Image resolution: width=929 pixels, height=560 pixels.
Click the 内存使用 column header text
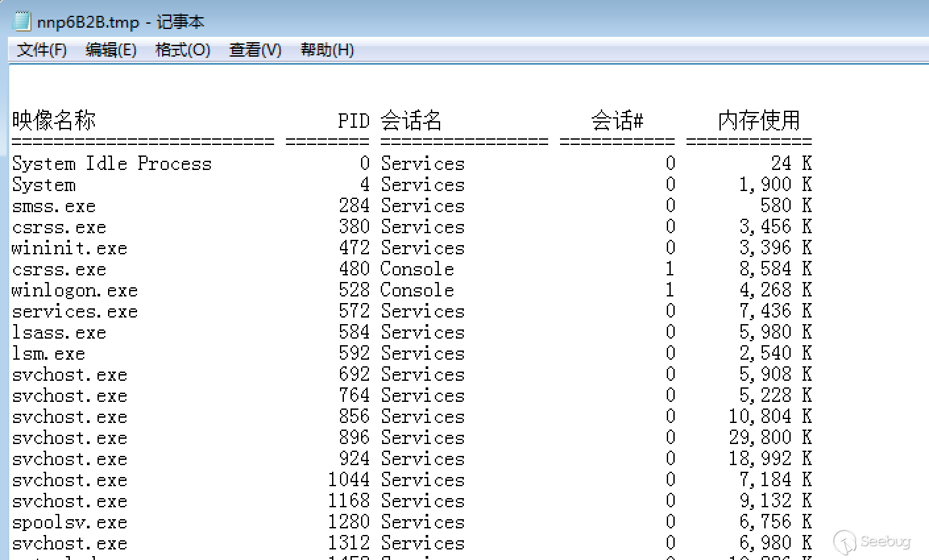click(759, 121)
